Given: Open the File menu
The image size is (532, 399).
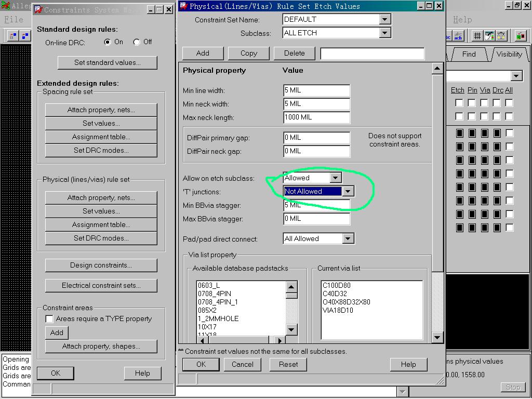Looking at the screenshot, I should click(14, 19).
